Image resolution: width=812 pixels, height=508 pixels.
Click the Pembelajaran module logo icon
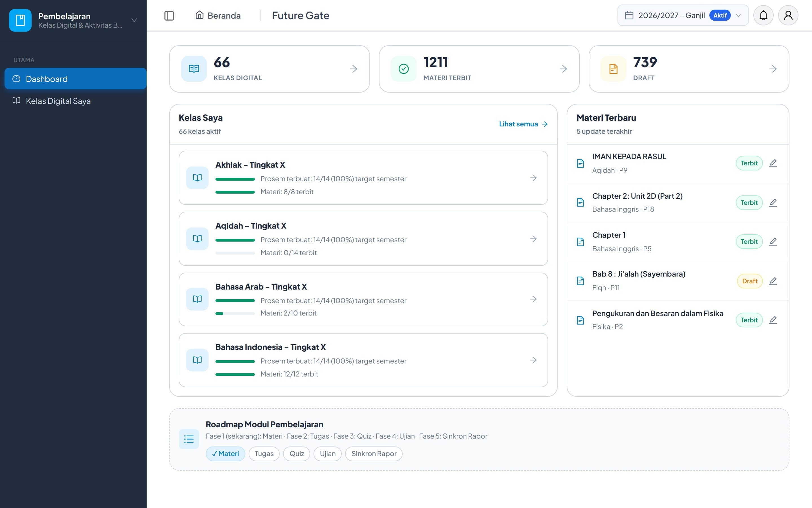tap(20, 20)
